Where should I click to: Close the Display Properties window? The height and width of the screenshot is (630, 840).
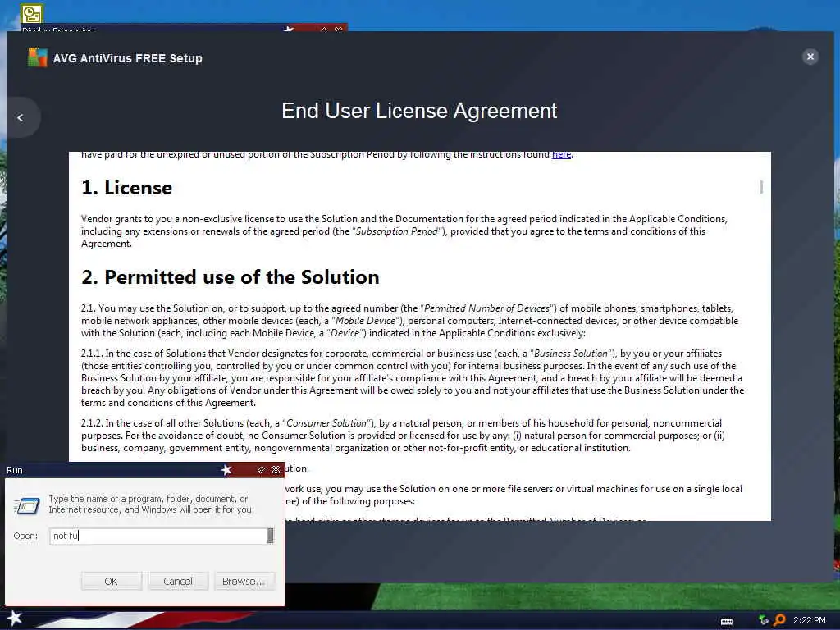(x=339, y=29)
